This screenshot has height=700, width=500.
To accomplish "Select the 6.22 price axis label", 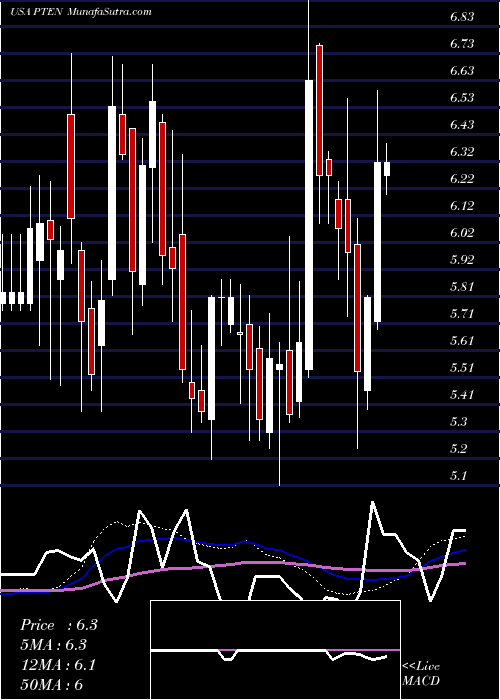I will [x=462, y=179].
